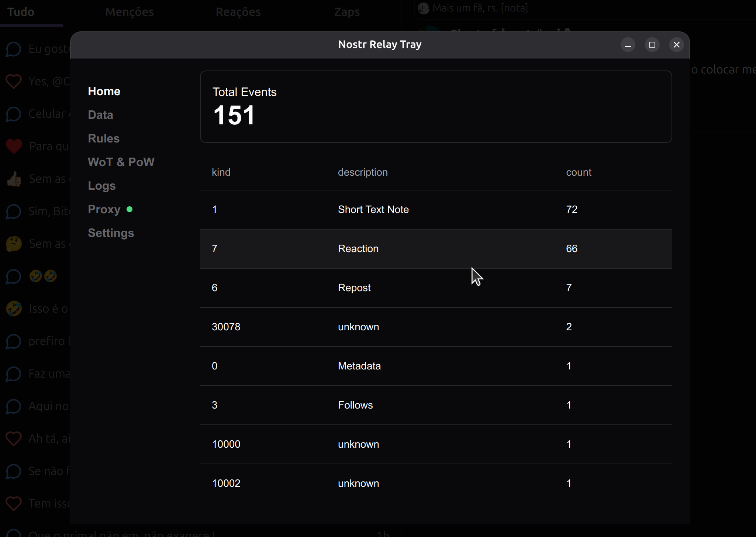This screenshot has height=537, width=756.
Task: Maximize the Nostr Relay Tray window
Action: click(652, 45)
